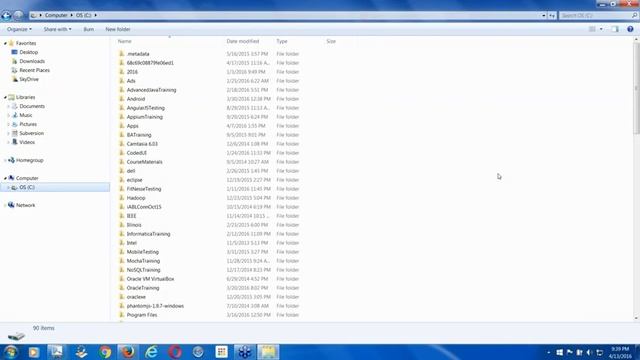The height and width of the screenshot is (360, 640).
Task: Select the Camtasia 6.03 folder
Action: (x=142, y=144)
